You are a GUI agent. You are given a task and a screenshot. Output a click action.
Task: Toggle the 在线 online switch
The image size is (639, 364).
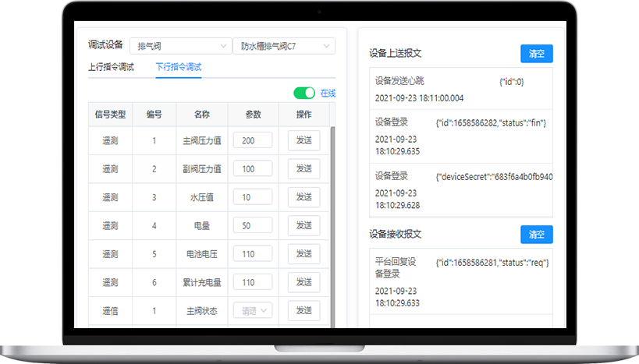point(304,94)
